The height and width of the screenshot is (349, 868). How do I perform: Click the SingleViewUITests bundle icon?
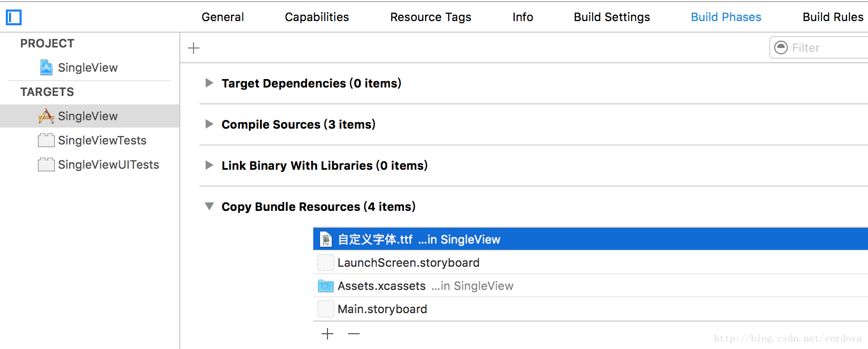pos(46,164)
